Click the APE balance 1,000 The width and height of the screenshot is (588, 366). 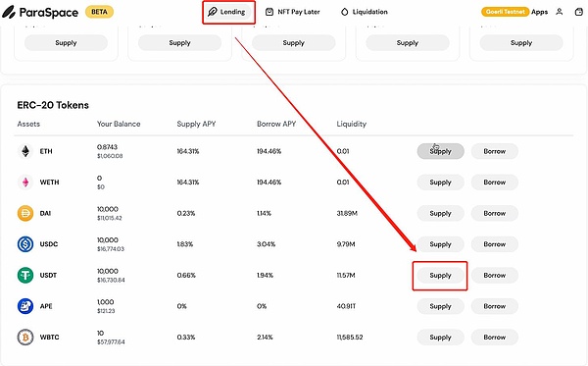point(106,302)
